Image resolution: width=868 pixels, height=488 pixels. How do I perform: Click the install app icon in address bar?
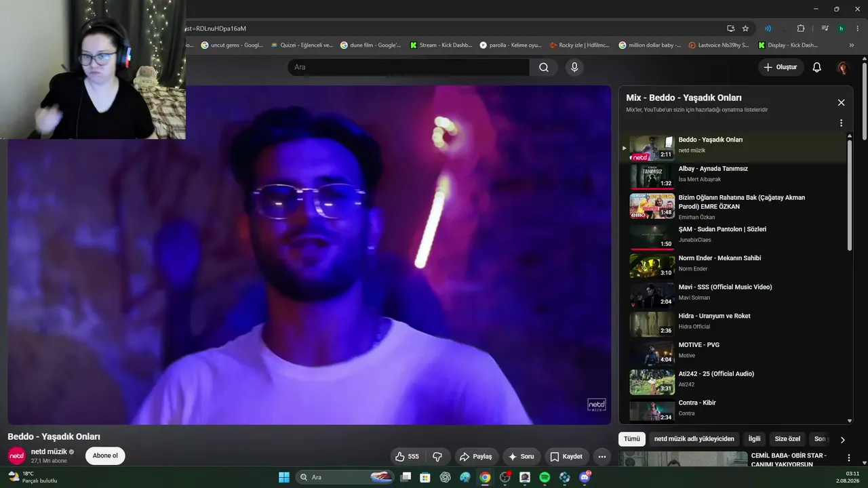730,28
